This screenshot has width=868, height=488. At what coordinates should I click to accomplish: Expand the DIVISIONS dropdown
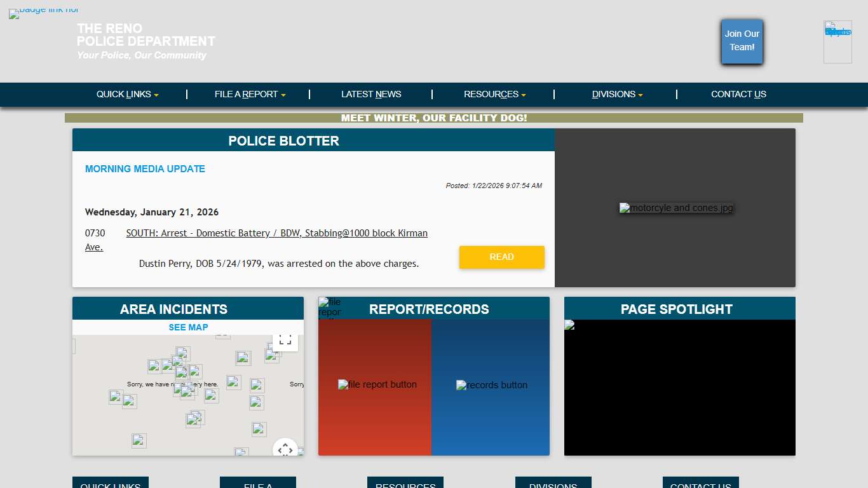(616, 94)
